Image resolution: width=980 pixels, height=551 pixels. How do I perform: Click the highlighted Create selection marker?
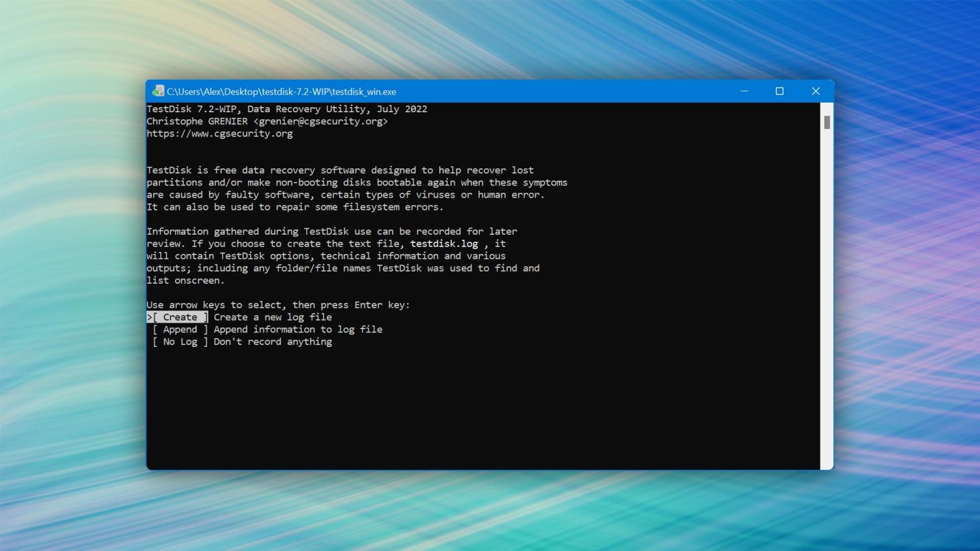click(x=149, y=317)
